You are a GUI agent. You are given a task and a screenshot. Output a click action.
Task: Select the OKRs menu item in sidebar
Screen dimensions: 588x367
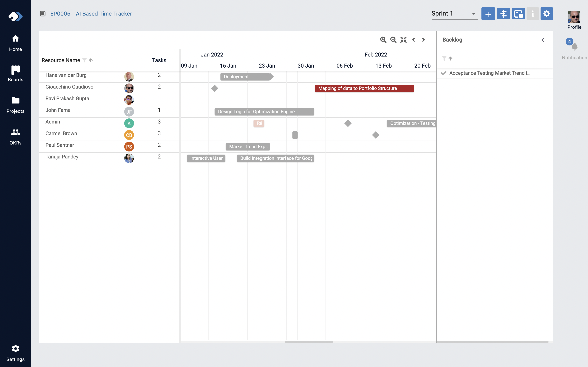pyautogui.click(x=15, y=136)
